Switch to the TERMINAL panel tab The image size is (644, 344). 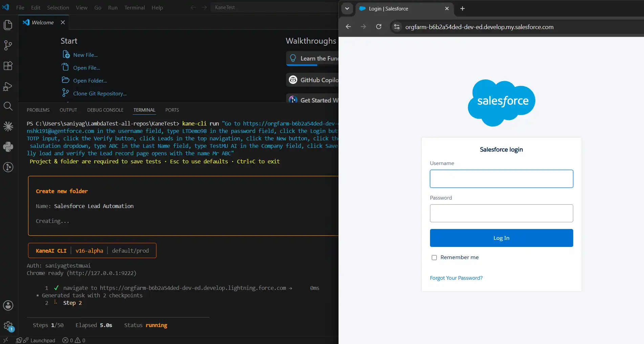[144, 110]
